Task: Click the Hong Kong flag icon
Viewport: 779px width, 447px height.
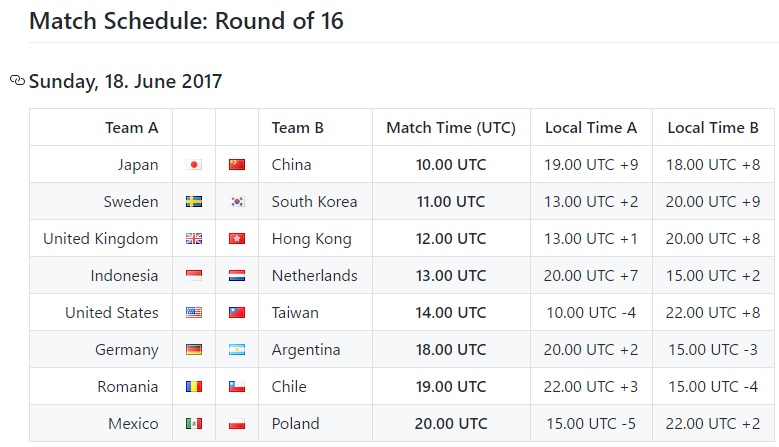Action: click(237, 239)
